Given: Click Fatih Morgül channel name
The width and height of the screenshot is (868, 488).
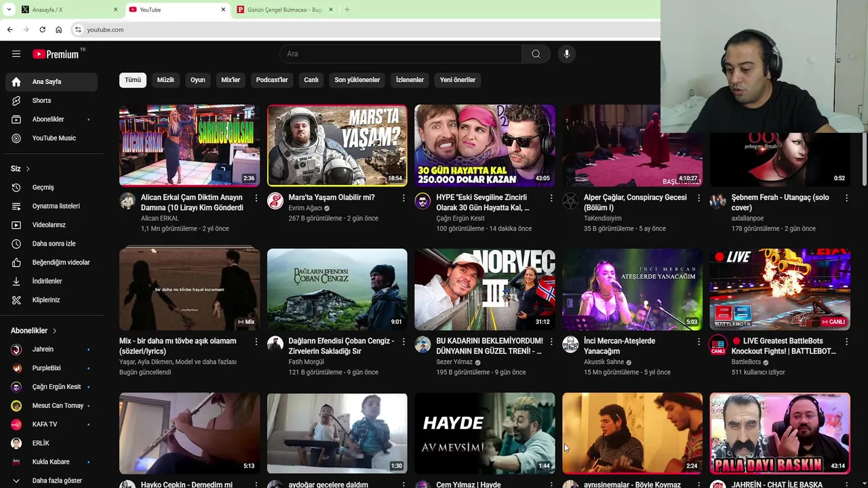Looking at the screenshot, I should [x=307, y=362].
